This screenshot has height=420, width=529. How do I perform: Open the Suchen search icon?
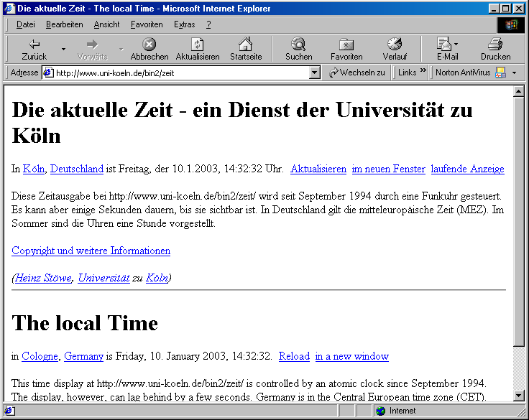coord(298,44)
